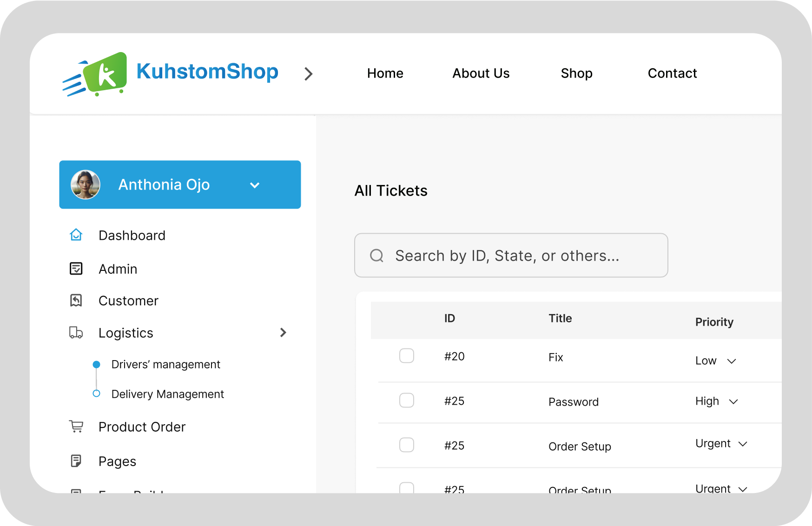The width and height of the screenshot is (812, 526).
Task: Collapse the Logistics submenu chevron
Action: point(283,333)
